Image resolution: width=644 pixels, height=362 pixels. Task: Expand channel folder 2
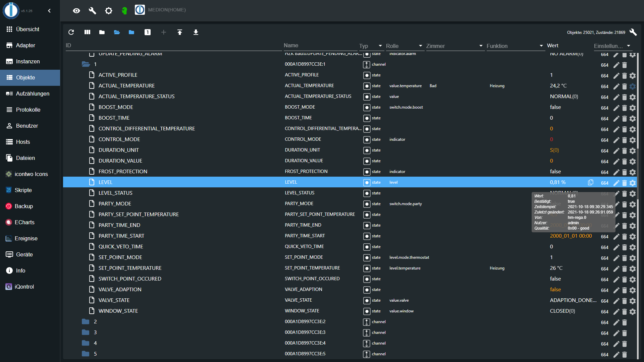click(x=86, y=322)
